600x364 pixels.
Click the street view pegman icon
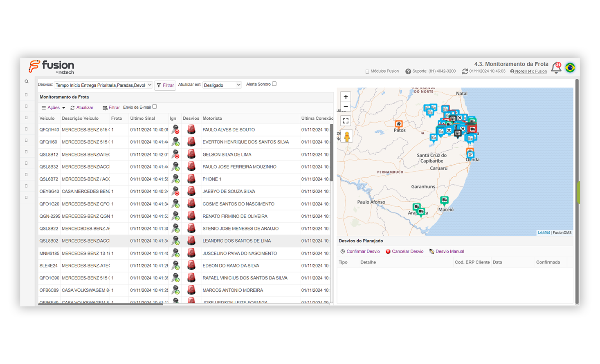(347, 136)
